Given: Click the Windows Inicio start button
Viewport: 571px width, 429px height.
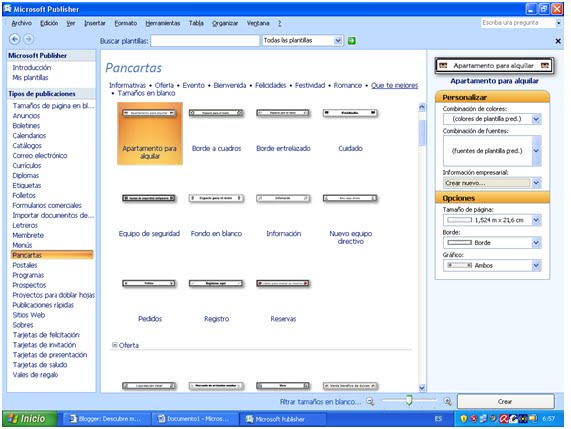Looking at the screenshot, I should pyautogui.click(x=29, y=419).
